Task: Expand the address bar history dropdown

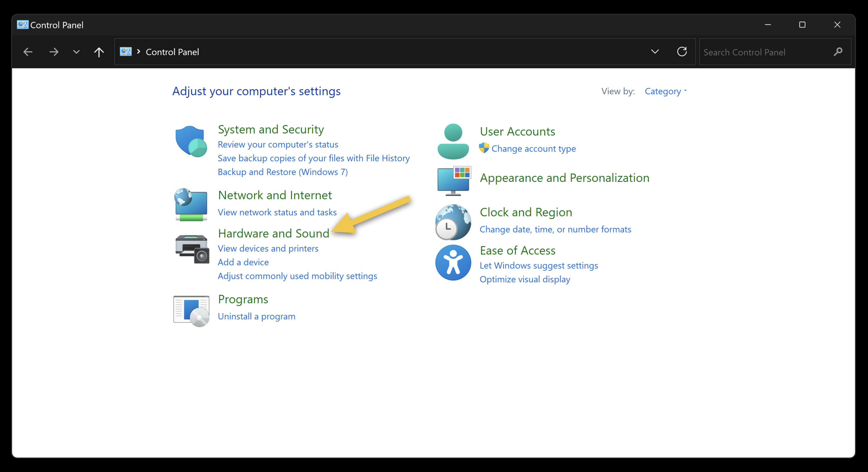Action: (655, 52)
